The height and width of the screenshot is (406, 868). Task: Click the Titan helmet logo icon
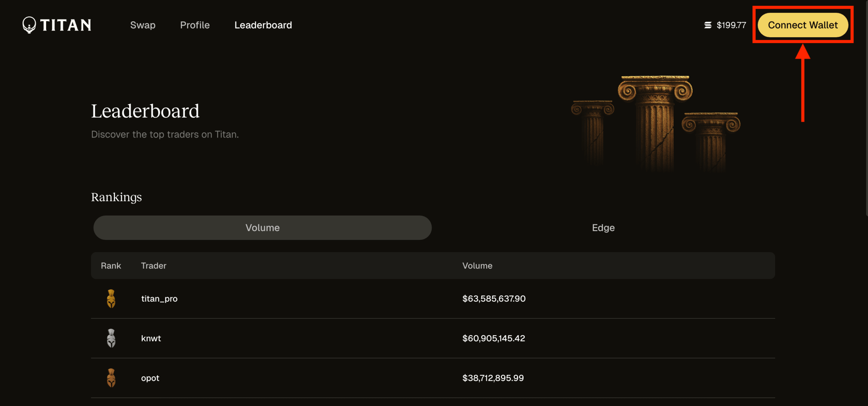point(29,25)
